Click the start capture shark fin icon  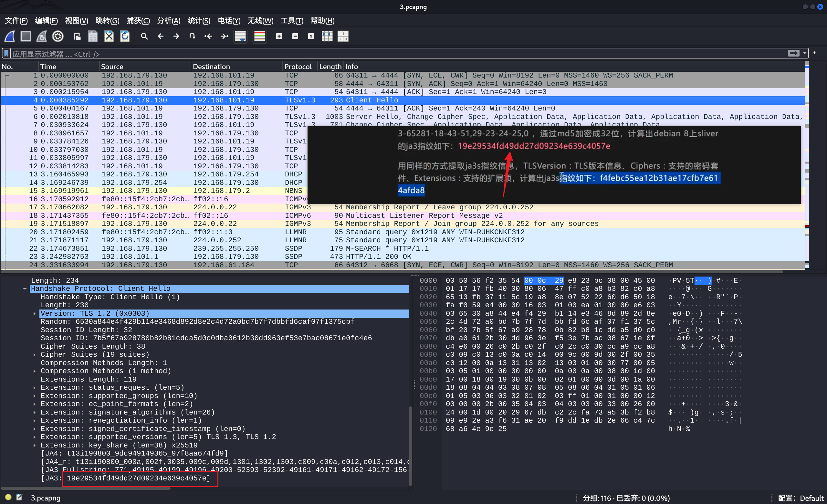10,36
